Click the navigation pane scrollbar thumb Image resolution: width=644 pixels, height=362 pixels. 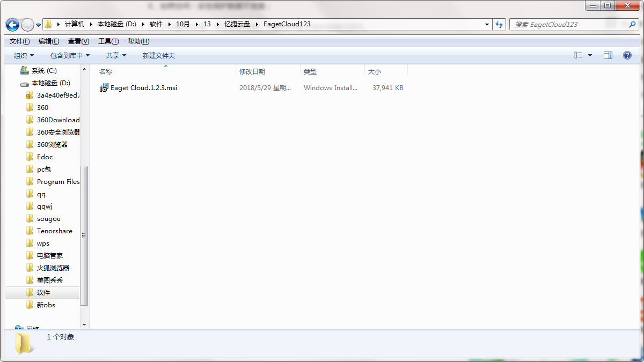(84, 236)
